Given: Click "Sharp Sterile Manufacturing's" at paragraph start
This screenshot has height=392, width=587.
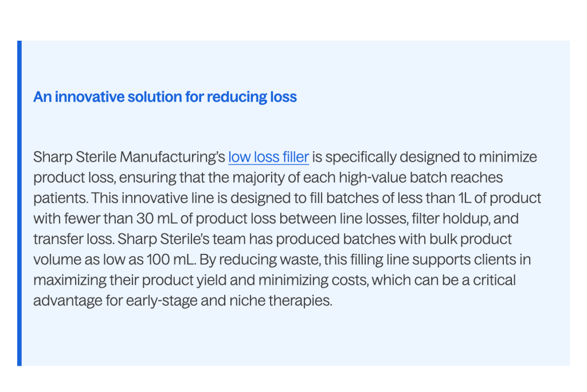Looking at the screenshot, I should click(x=129, y=156).
